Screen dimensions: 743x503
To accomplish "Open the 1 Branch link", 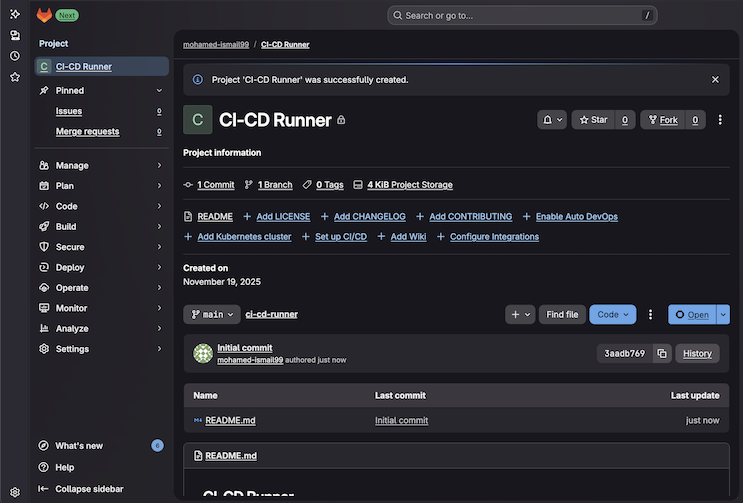I will click(x=275, y=185).
